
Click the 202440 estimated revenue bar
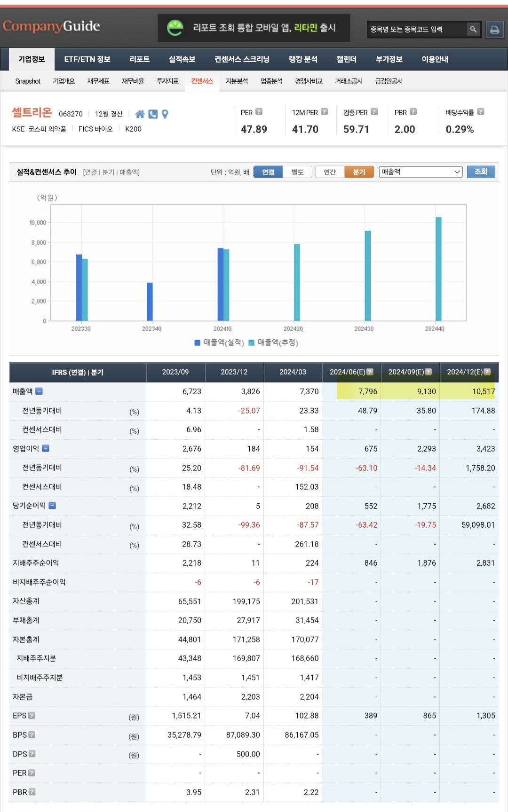click(438, 269)
